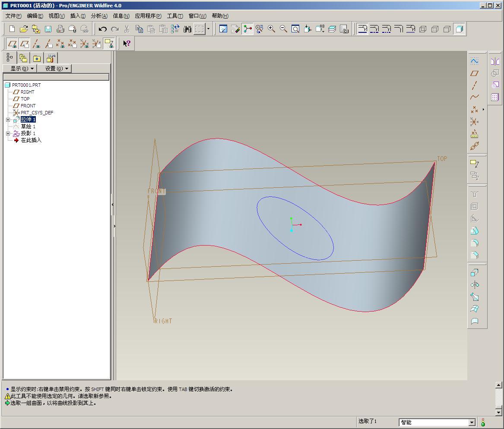Expand the 拉伸 1 tree node
Screen dimensions: 504x429
[x=8, y=120]
